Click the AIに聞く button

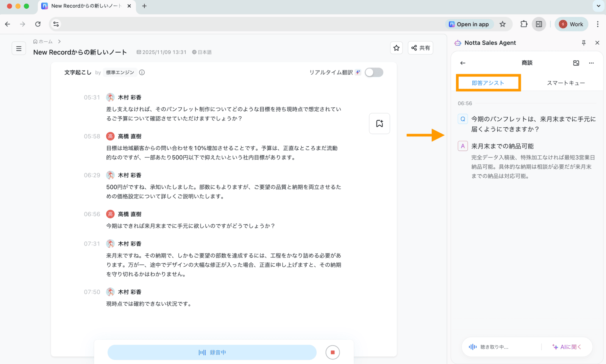pos(567,347)
